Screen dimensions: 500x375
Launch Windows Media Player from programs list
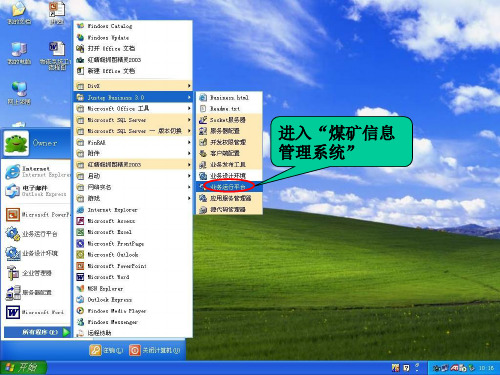(x=133, y=311)
